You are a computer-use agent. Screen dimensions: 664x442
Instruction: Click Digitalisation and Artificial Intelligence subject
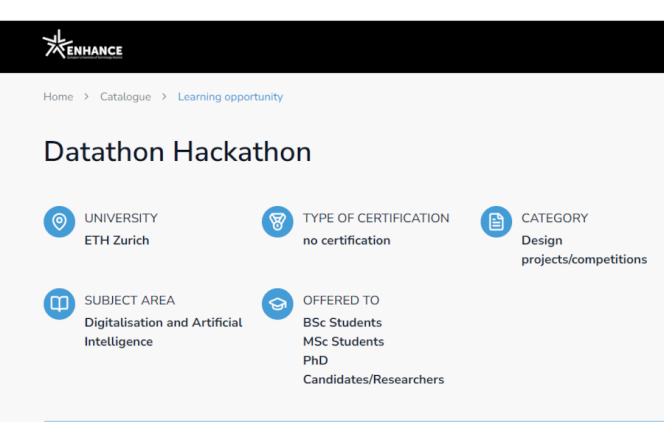point(163,332)
